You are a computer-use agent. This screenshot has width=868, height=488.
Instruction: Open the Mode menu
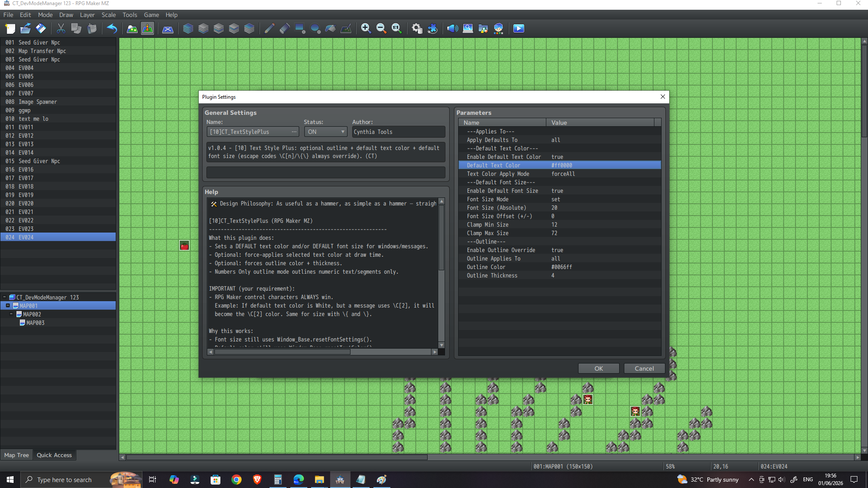click(45, 15)
